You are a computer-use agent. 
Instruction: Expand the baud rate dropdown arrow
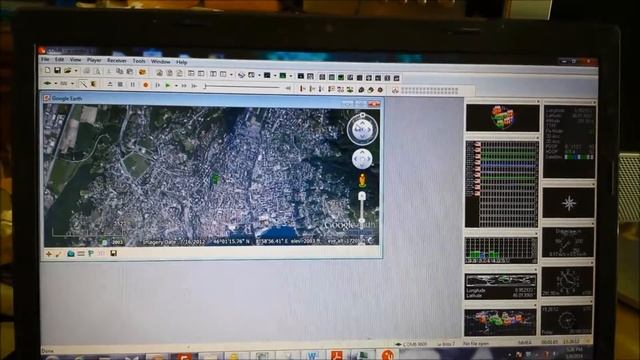(72, 84)
